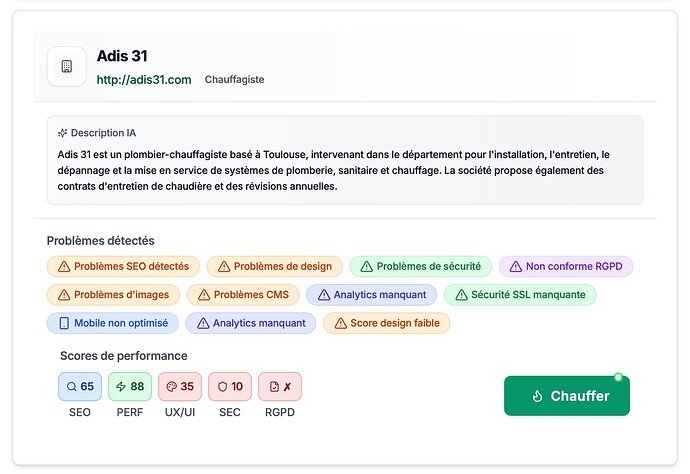Click the Sécurité SSL manquante tag
This screenshot has height=474, width=690.
tap(520, 295)
